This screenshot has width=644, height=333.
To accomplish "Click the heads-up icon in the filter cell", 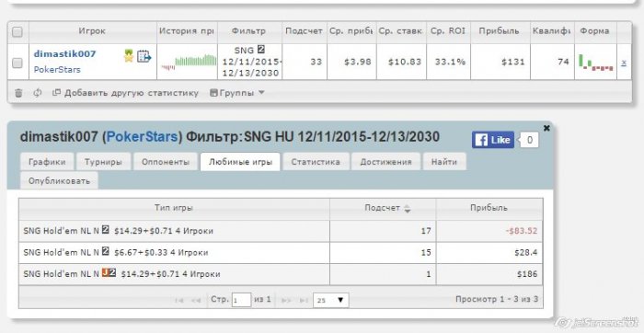I will click(x=260, y=50).
